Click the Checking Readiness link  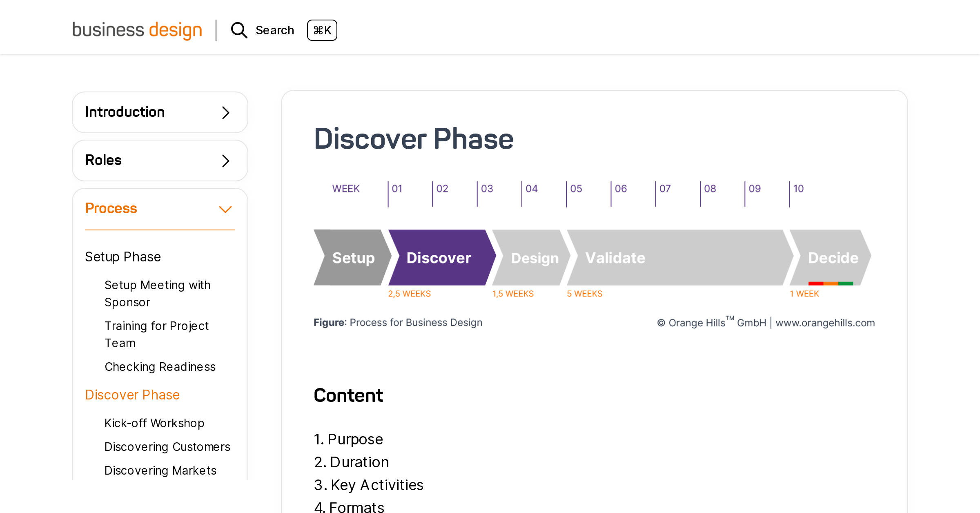coord(160,366)
